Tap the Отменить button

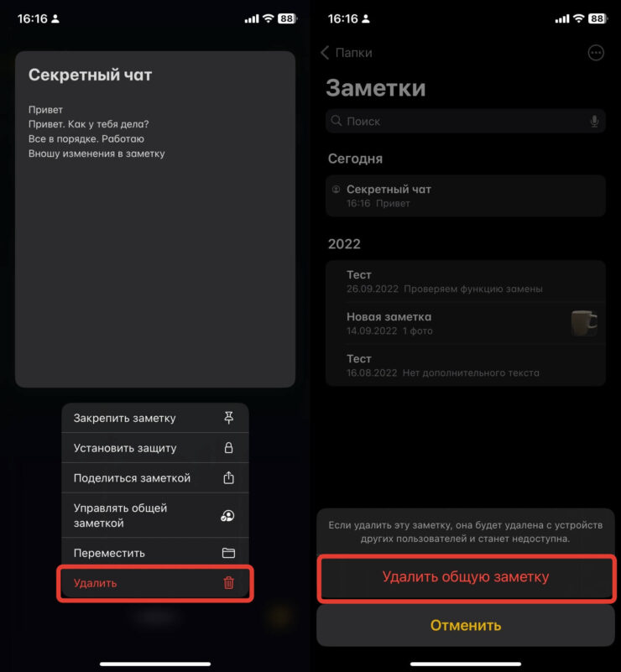tap(465, 625)
